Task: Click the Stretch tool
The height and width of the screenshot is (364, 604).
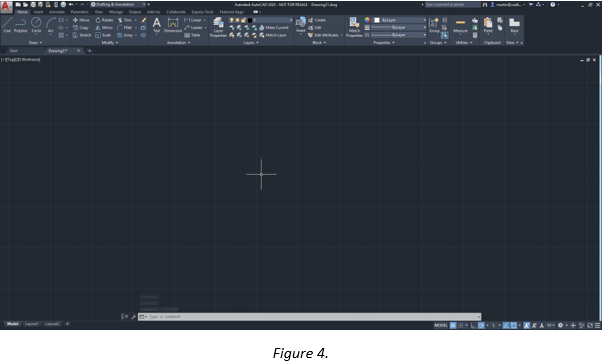Action: [x=82, y=35]
